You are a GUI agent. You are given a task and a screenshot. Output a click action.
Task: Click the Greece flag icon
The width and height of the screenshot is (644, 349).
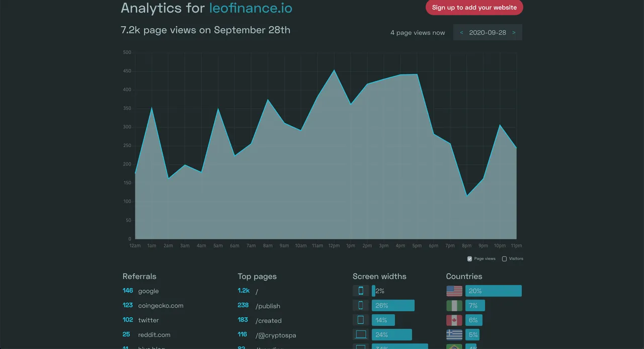pyautogui.click(x=454, y=335)
